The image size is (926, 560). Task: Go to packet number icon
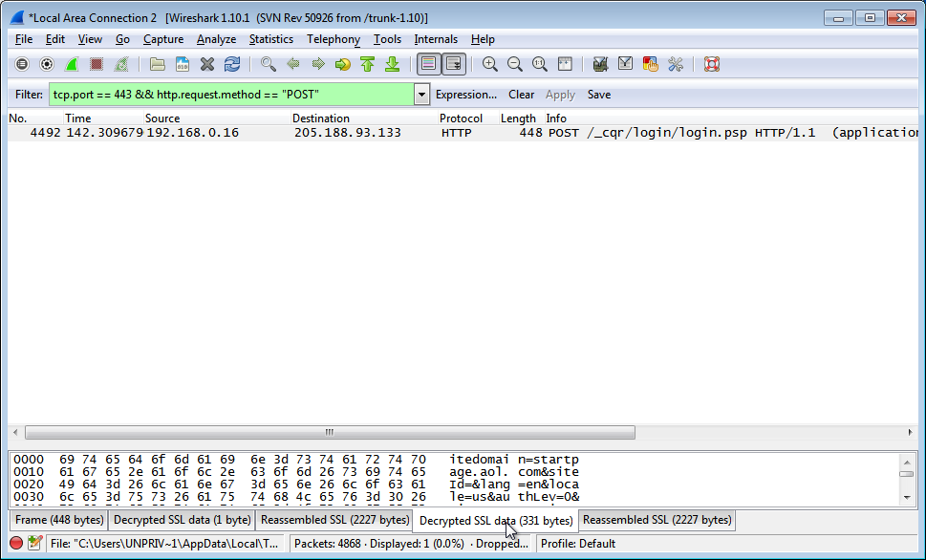(342, 64)
